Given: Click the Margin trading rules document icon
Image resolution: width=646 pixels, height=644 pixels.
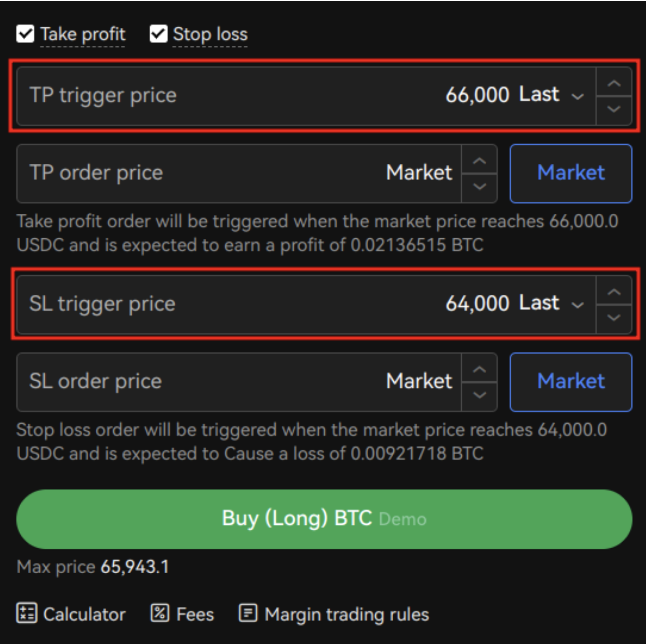Looking at the screenshot, I should click(248, 612).
